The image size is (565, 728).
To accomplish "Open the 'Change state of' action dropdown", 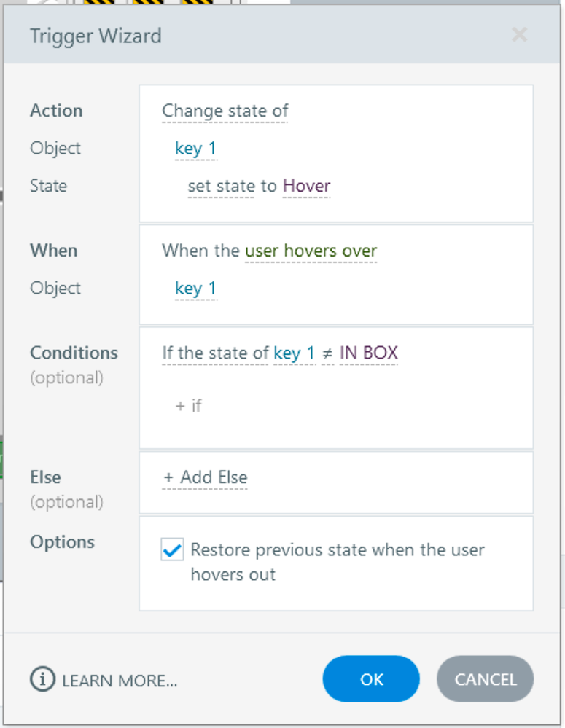I will (225, 111).
